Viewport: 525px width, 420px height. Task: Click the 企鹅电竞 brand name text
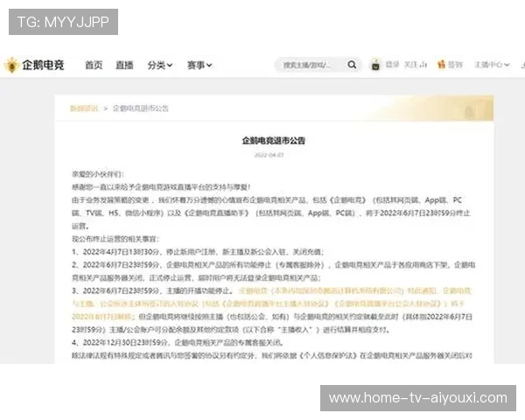[43, 65]
